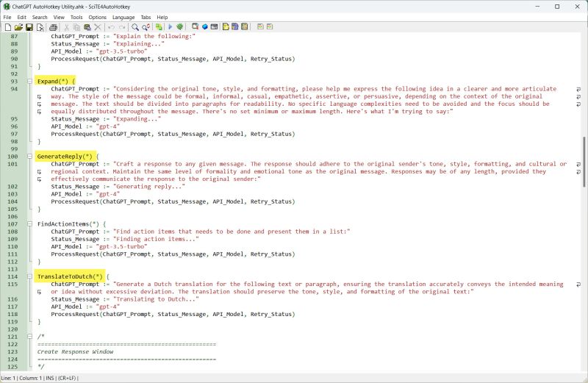Click the status bar line and column info
Screen dimensions: 588x383
(40, 378)
